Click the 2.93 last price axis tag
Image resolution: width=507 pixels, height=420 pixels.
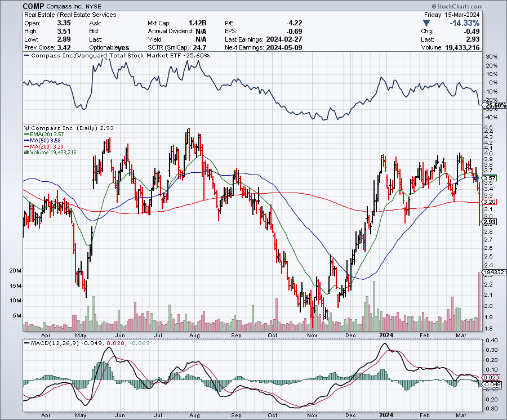point(490,222)
